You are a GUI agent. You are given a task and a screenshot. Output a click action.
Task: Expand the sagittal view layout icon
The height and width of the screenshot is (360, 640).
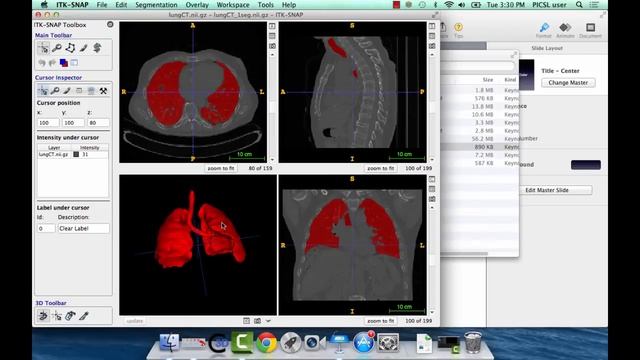432,26
